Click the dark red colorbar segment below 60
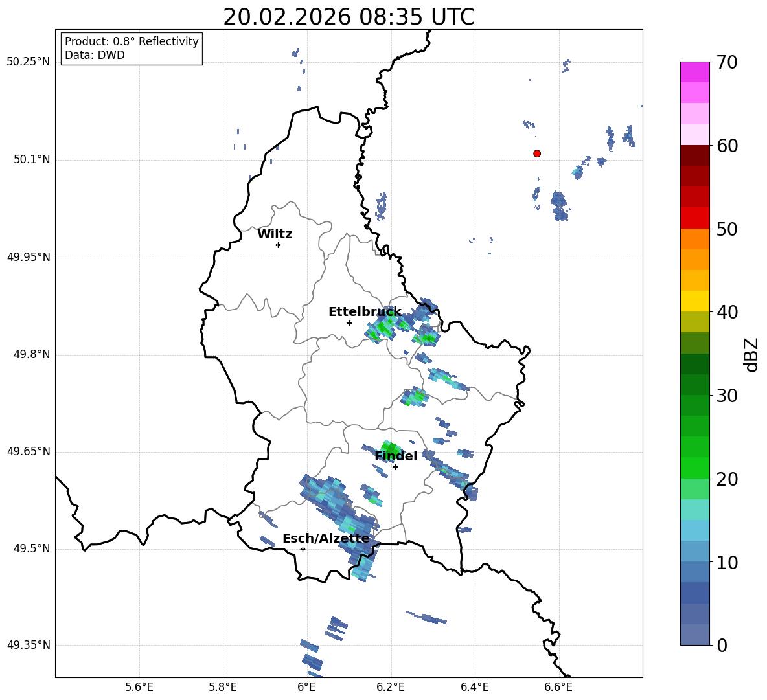This screenshot has width=767, height=700. 694,155
